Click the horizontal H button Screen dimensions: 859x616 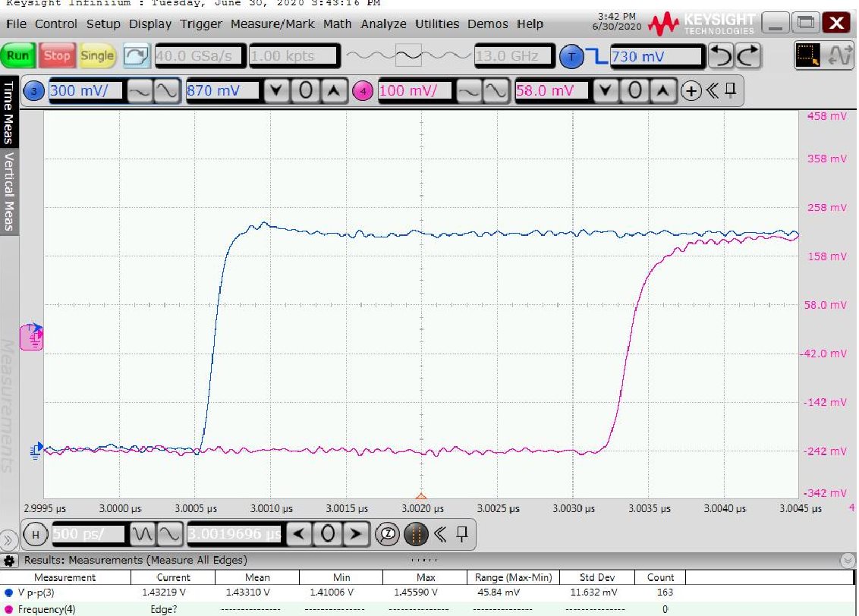tap(36, 534)
